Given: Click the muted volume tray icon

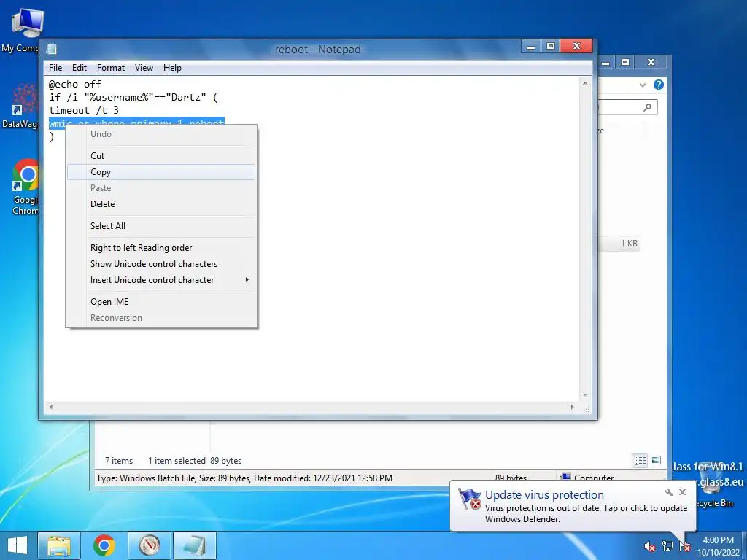Looking at the screenshot, I should pos(649,547).
